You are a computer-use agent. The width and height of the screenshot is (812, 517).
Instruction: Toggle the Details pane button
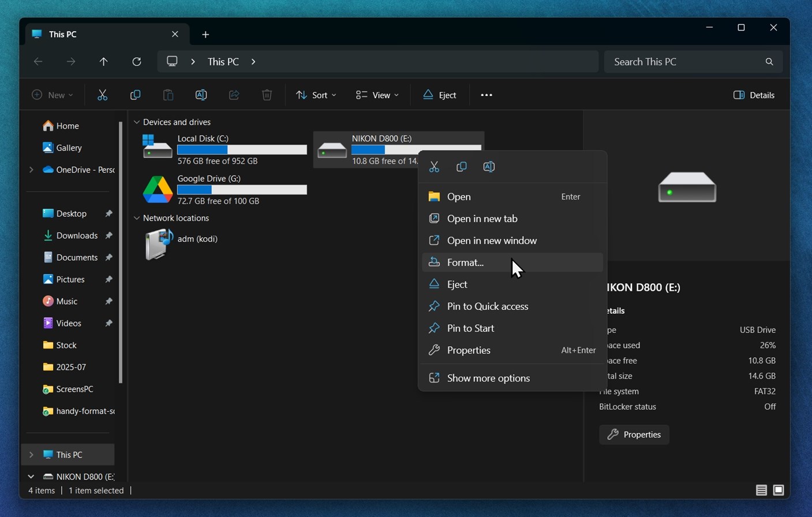coord(754,95)
